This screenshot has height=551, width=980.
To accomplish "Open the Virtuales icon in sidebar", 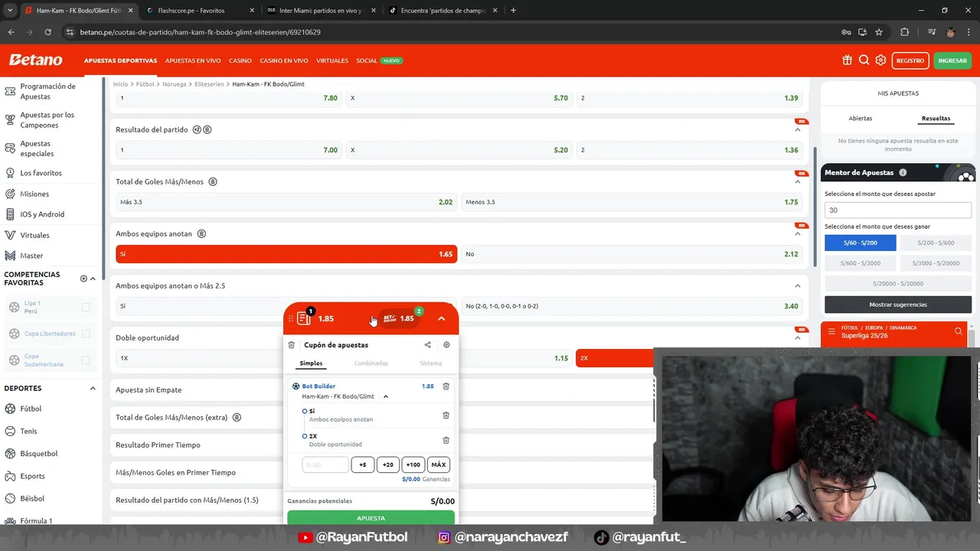I will pyautogui.click(x=10, y=235).
